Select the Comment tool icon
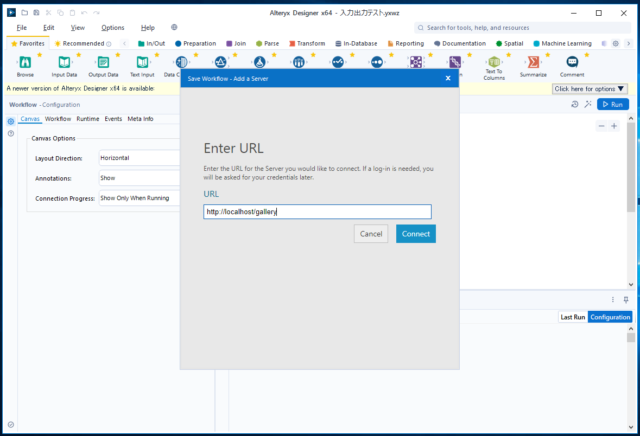Viewport: 640px width, 436px height. (572, 62)
